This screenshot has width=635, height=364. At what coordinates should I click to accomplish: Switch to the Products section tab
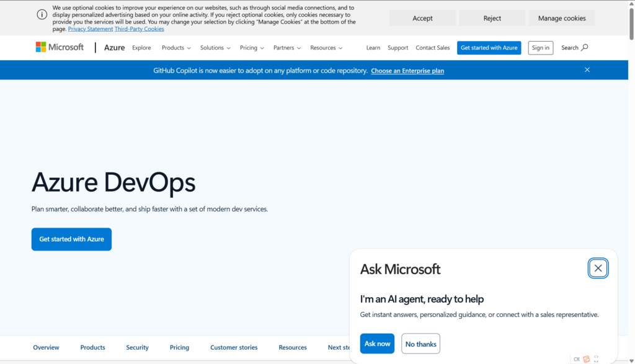click(93, 347)
